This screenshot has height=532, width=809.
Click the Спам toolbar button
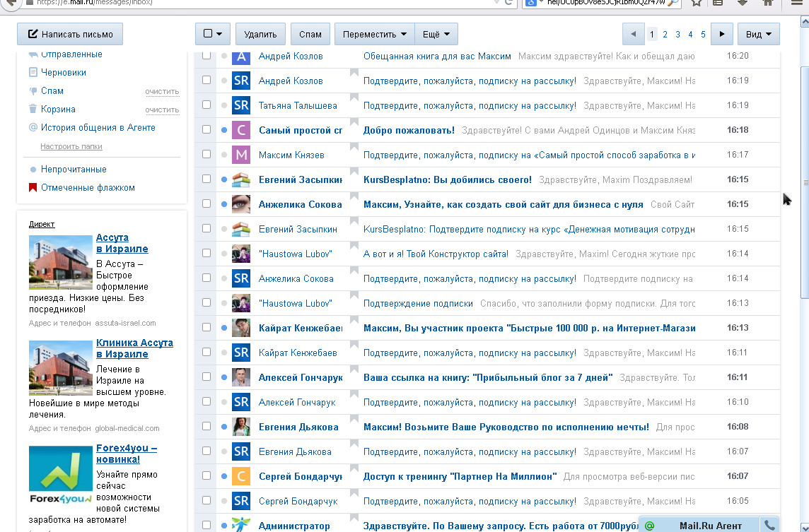click(x=310, y=34)
